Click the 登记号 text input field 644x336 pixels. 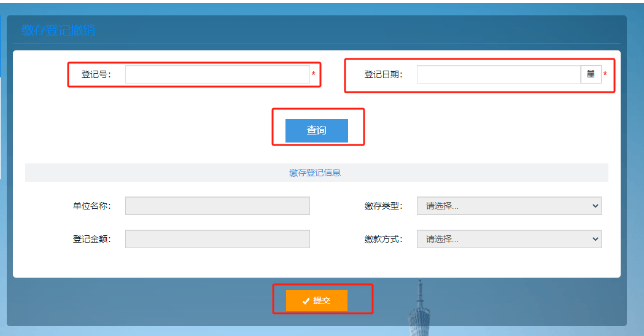pos(217,74)
